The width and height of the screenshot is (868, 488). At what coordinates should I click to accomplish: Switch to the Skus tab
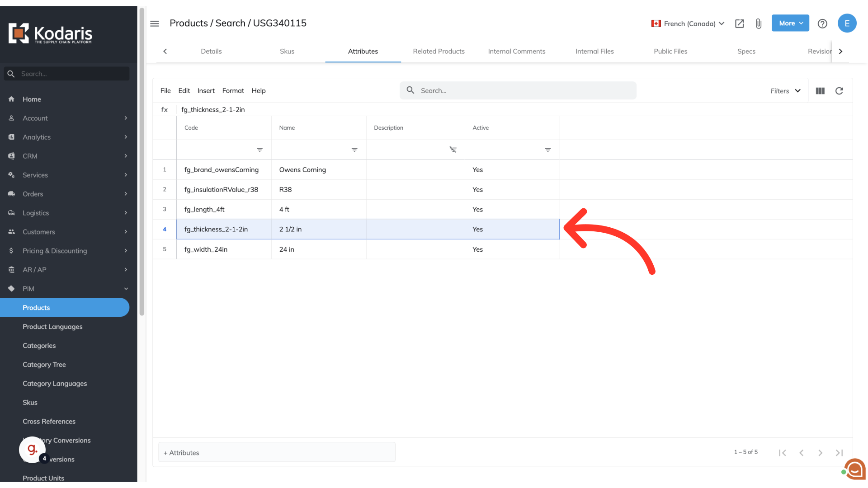(287, 52)
